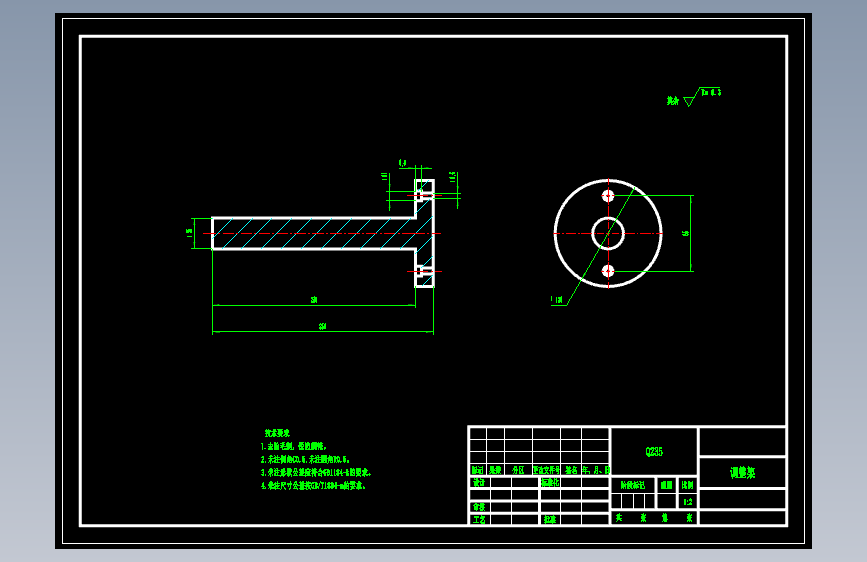867x562 pixels.
Task: Click the 签名 column header
Action: click(571, 470)
